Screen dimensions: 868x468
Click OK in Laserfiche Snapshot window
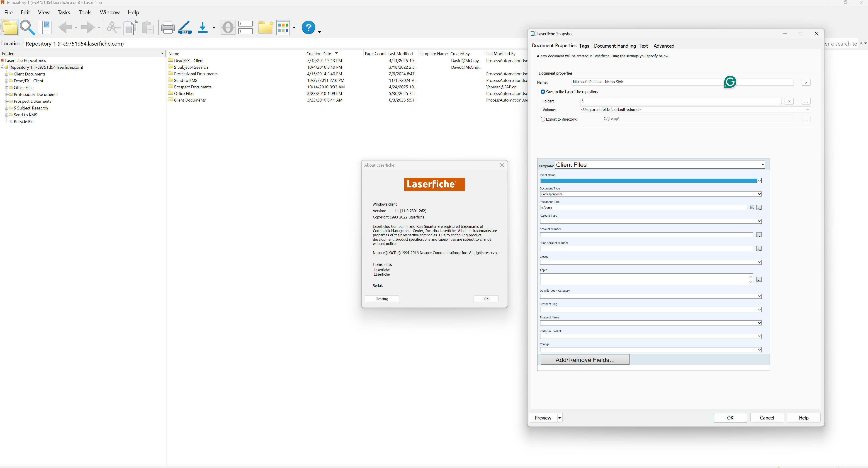coord(730,418)
